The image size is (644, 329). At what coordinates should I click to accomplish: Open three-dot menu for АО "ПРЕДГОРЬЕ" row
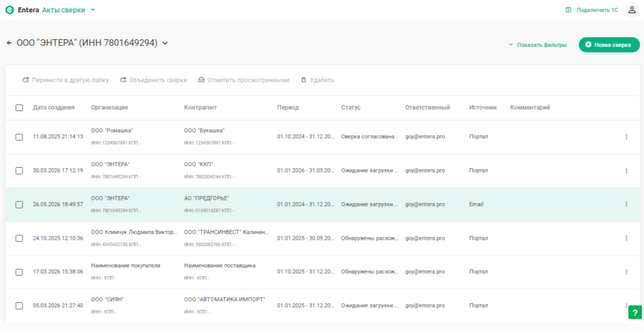point(627,204)
